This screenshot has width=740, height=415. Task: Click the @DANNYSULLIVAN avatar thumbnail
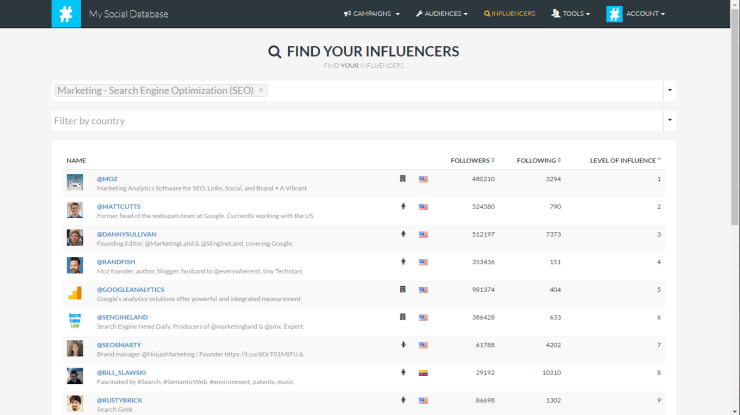(75, 237)
